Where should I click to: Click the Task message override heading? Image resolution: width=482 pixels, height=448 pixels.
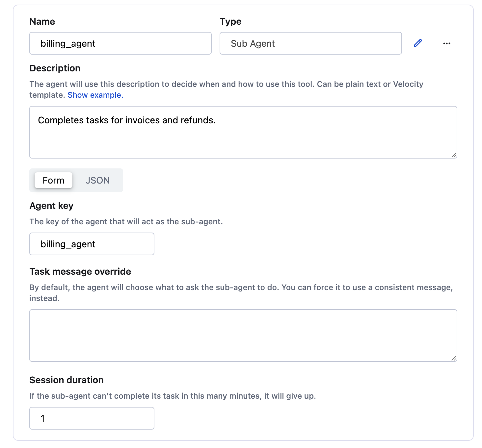pyautogui.click(x=80, y=271)
